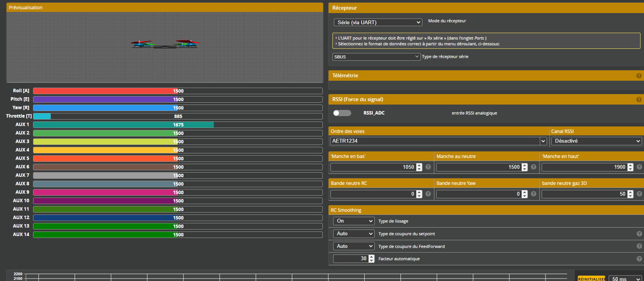The width and height of the screenshot is (644, 281).
Task: Show help for 'Manche en haut' value
Action: tap(639, 167)
